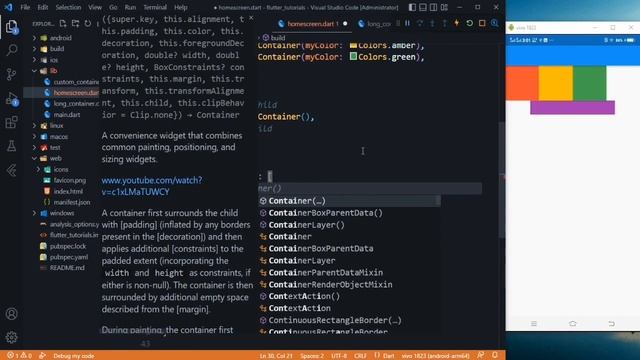Select Container(…) suggestion in autocomplete list
The image size is (640, 360).
349,201
